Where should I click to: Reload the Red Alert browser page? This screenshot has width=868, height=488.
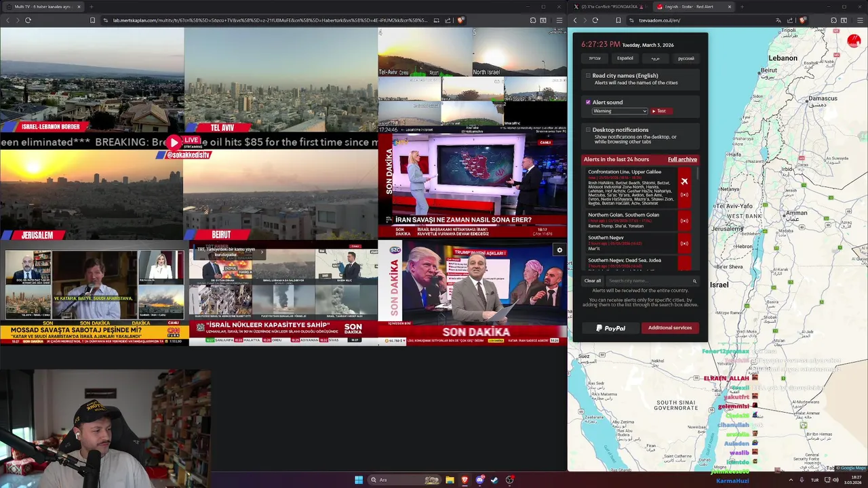[x=595, y=20]
